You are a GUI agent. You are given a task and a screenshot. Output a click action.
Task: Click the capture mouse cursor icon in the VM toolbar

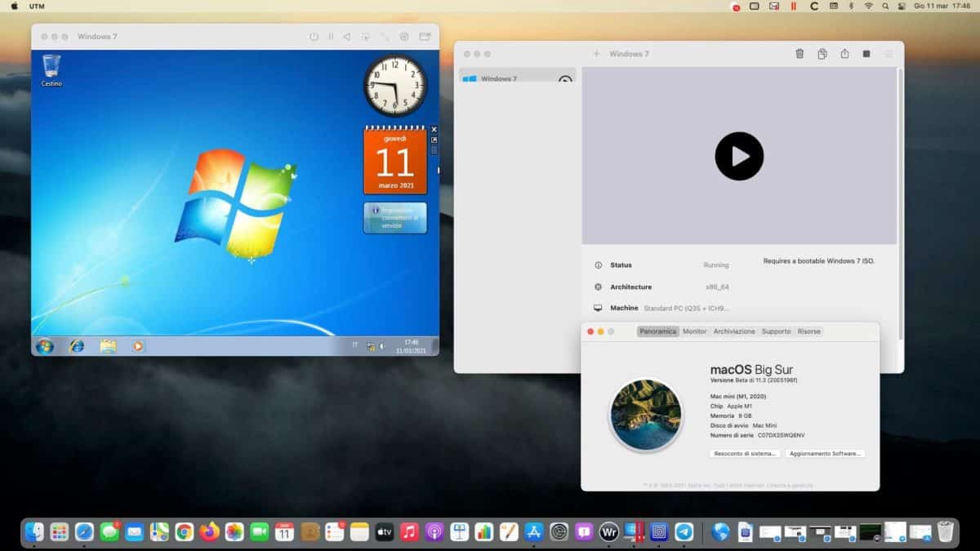pyautogui.click(x=365, y=37)
